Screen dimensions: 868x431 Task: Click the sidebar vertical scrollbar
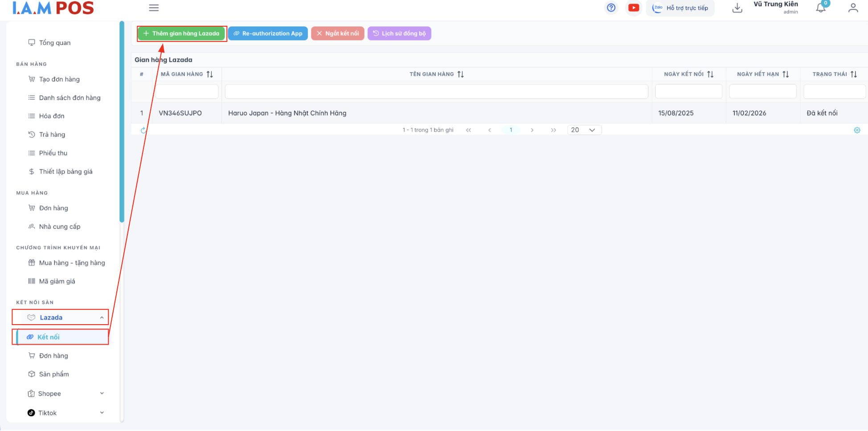point(122,121)
